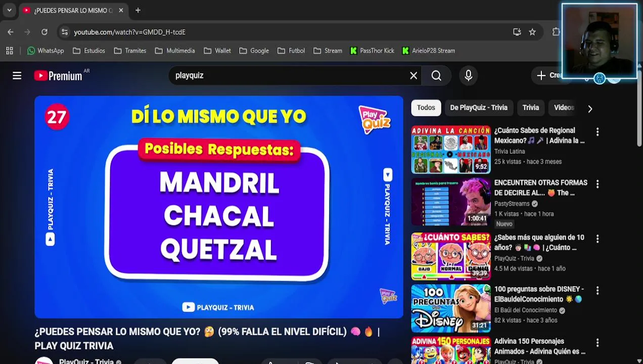Screen dimensions: 643x364
Task: Open the ArieloP28 Stream bookmark
Action: [x=429, y=51]
